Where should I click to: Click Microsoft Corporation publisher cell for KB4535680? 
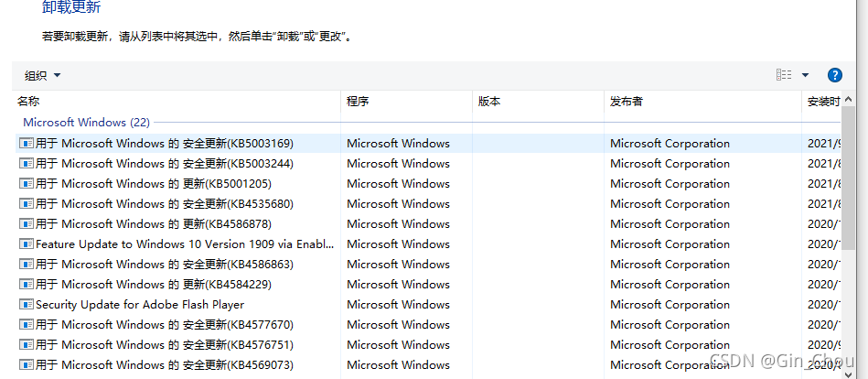(x=670, y=204)
